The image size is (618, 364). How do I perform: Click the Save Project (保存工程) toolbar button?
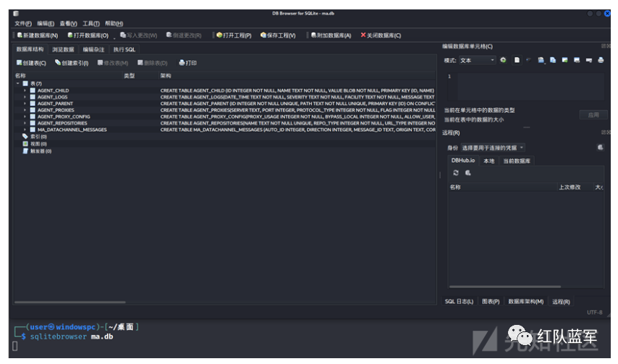278,35
